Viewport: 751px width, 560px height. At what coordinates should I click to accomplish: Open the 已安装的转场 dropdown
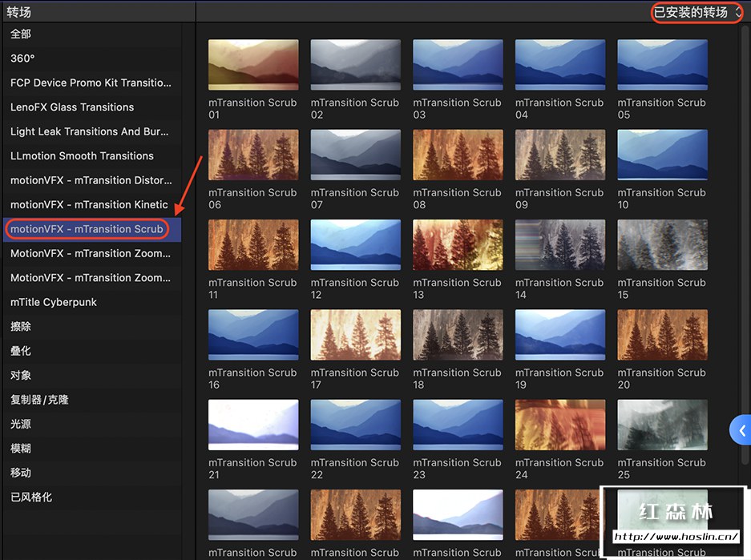coord(696,13)
